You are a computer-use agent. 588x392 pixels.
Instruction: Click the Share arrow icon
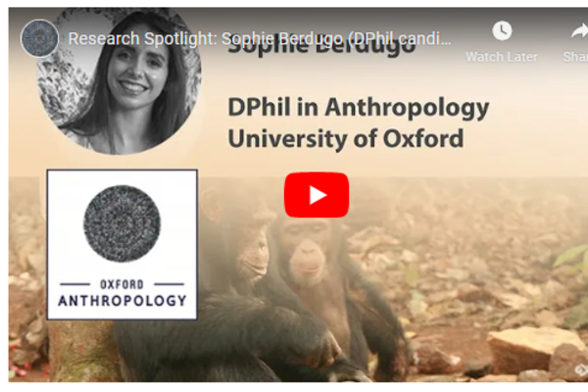click(579, 30)
